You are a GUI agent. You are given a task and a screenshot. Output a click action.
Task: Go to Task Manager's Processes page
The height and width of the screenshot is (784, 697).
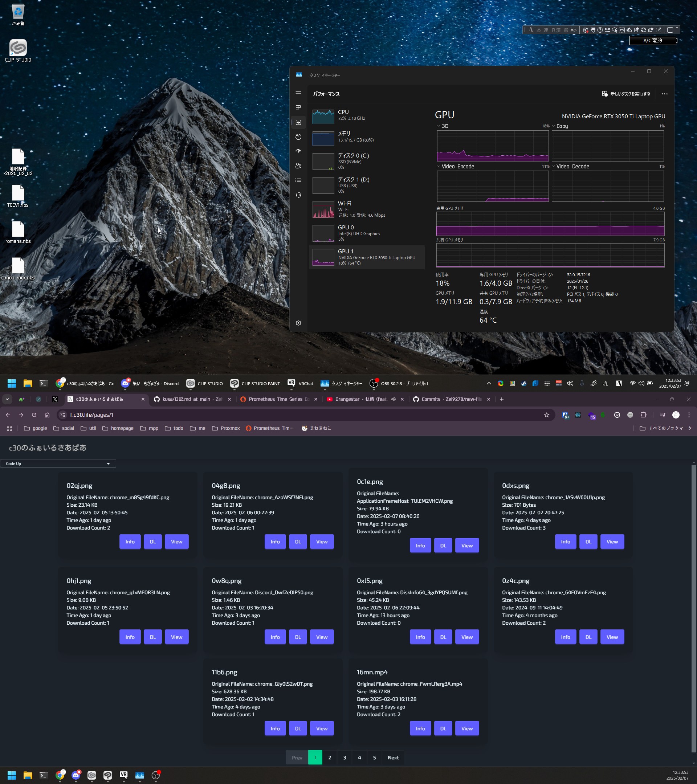[x=298, y=108]
